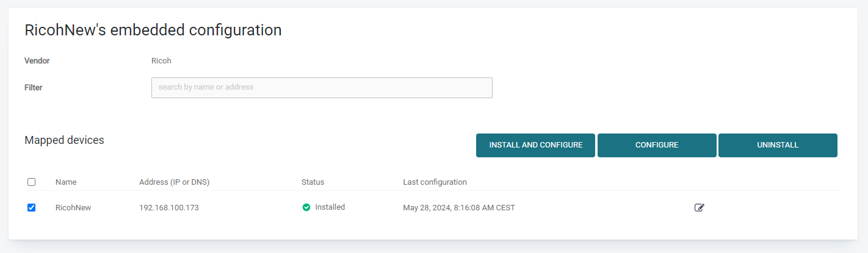Click the 192.168.100.173 address cell

[169, 208]
